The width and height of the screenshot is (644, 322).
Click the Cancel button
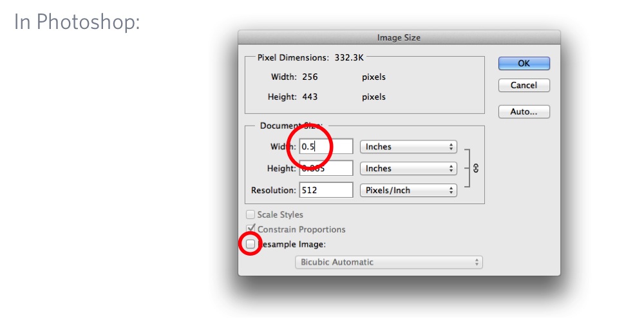point(524,85)
